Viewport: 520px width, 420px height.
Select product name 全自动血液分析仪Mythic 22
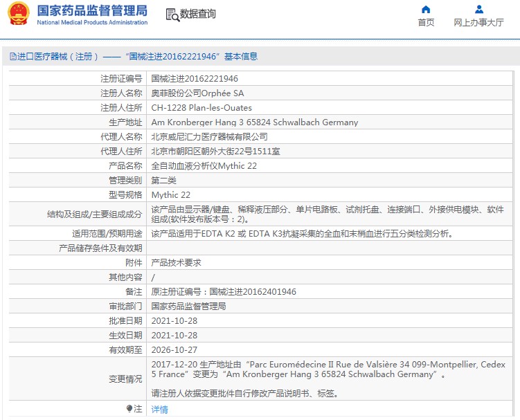tap(204, 166)
